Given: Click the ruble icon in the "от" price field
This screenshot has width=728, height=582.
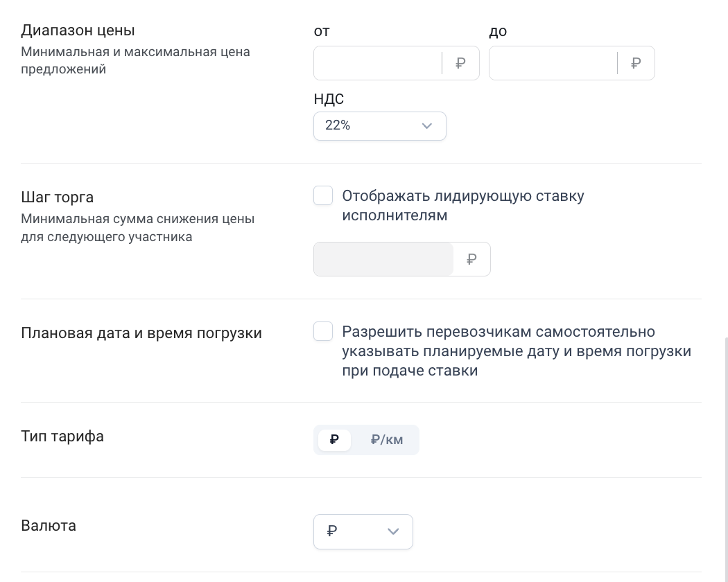Looking at the screenshot, I should click(x=460, y=63).
